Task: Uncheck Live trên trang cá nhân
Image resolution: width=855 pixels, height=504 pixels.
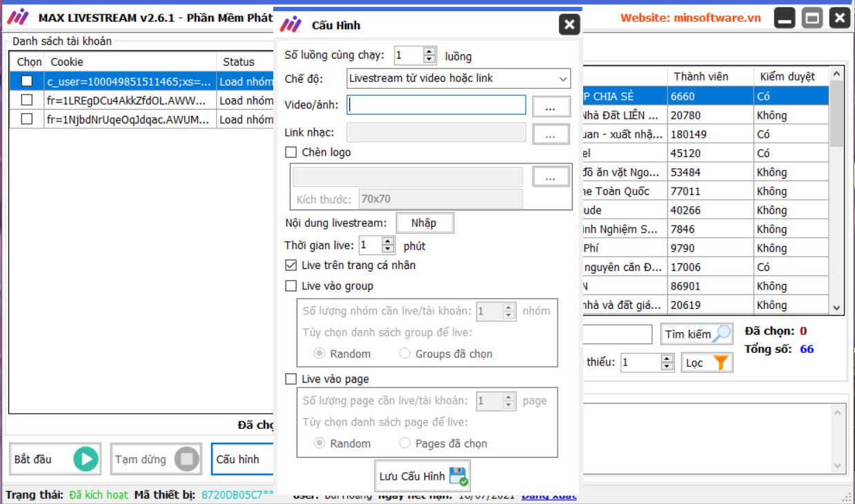Action: 291,265
